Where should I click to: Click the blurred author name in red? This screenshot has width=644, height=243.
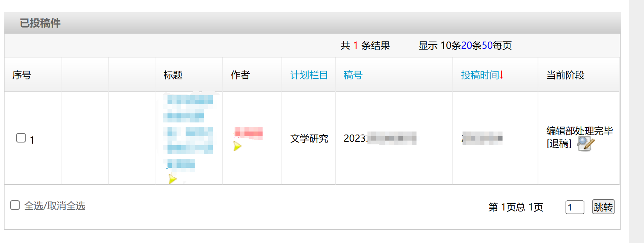pos(248,133)
